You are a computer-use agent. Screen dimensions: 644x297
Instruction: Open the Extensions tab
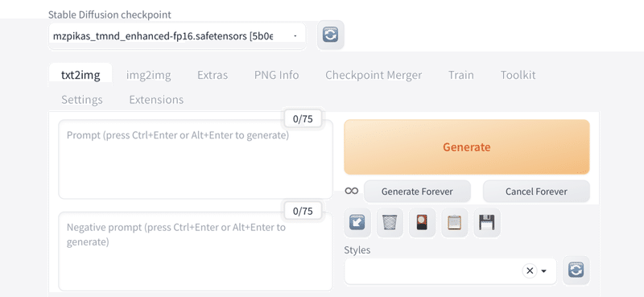156,100
